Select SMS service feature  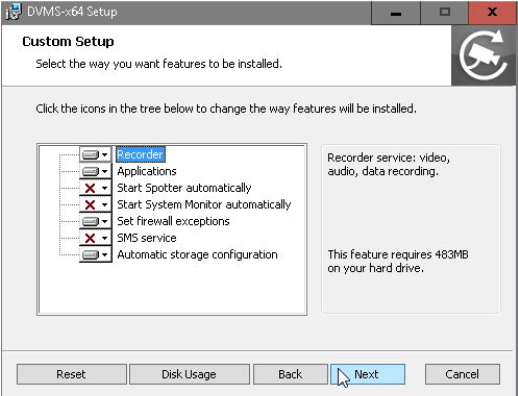(x=147, y=238)
